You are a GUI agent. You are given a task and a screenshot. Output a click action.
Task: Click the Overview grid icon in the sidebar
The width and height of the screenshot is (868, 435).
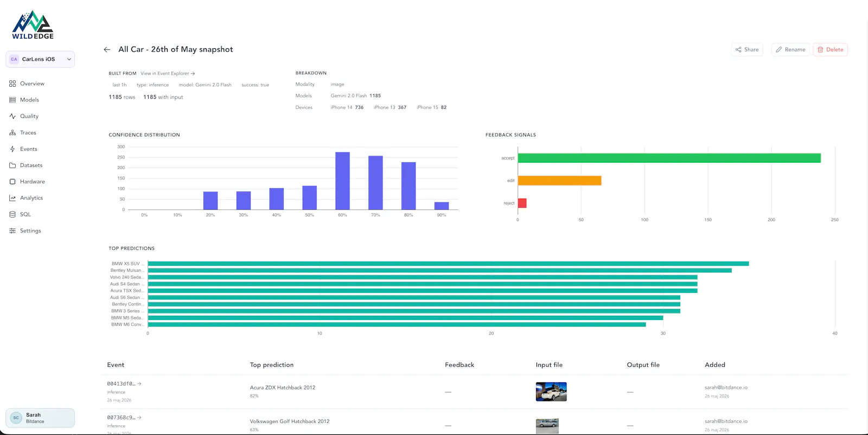click(x=12, y=84)
